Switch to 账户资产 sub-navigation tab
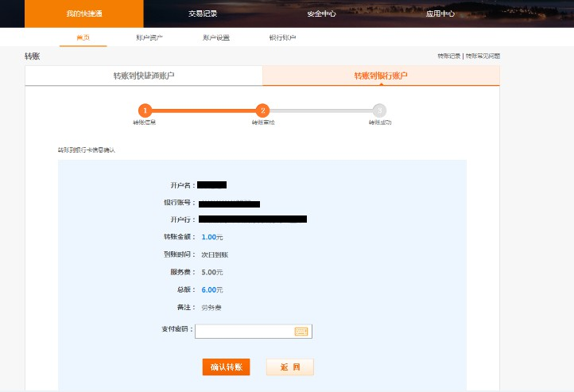The width and height of the screenshot is (574, 392). click(149, 37)
